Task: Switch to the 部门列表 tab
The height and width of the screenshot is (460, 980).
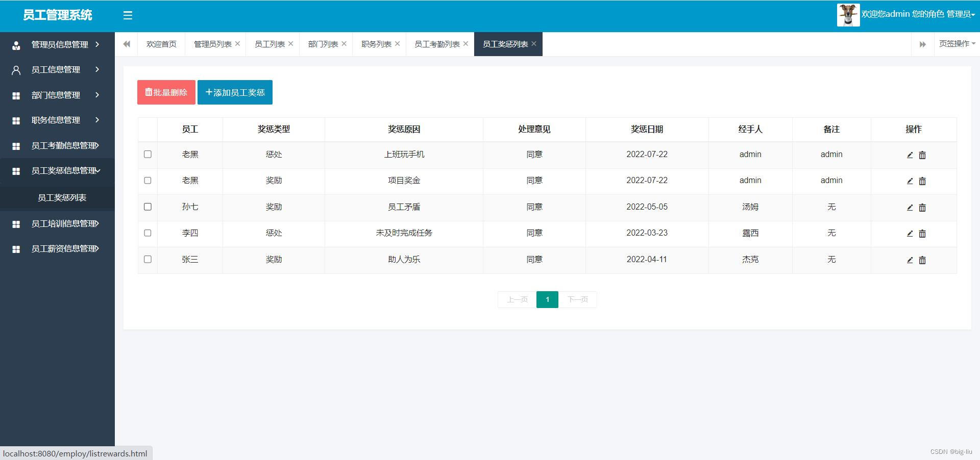Action: tap(323, 44)
